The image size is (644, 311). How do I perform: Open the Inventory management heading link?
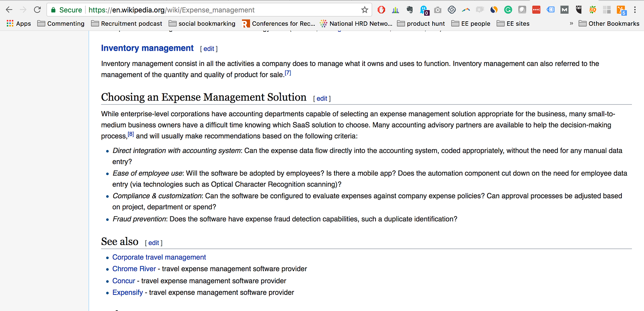(147, 48)
